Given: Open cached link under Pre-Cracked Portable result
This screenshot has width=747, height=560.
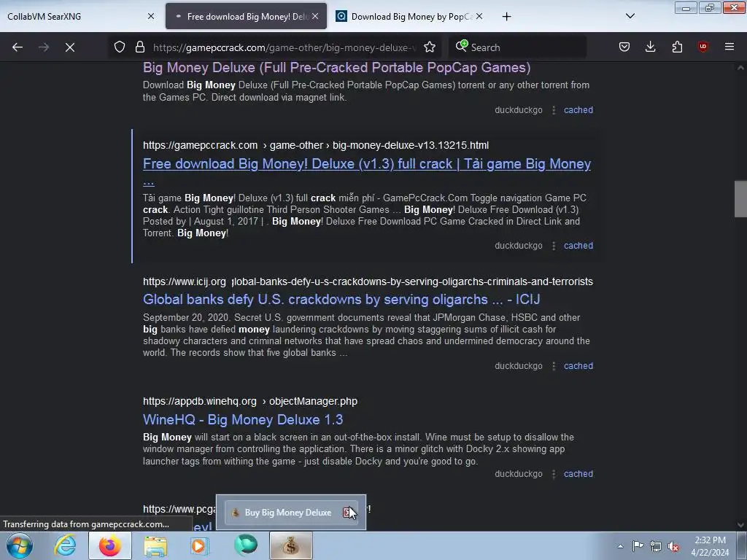Looking at the screenshot, I should [578, 110].
